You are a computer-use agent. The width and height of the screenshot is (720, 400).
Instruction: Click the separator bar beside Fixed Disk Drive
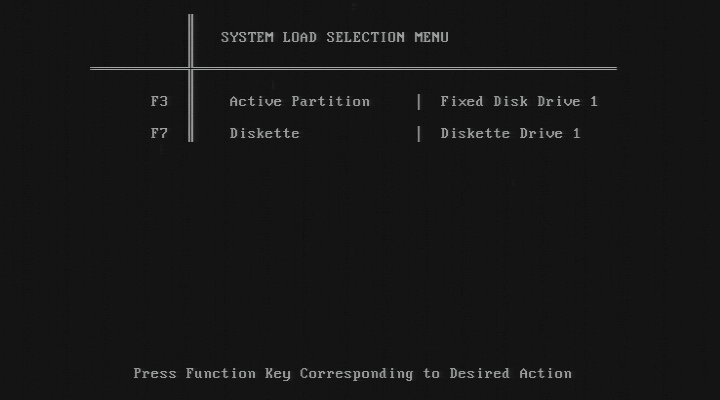pos(419,101)
